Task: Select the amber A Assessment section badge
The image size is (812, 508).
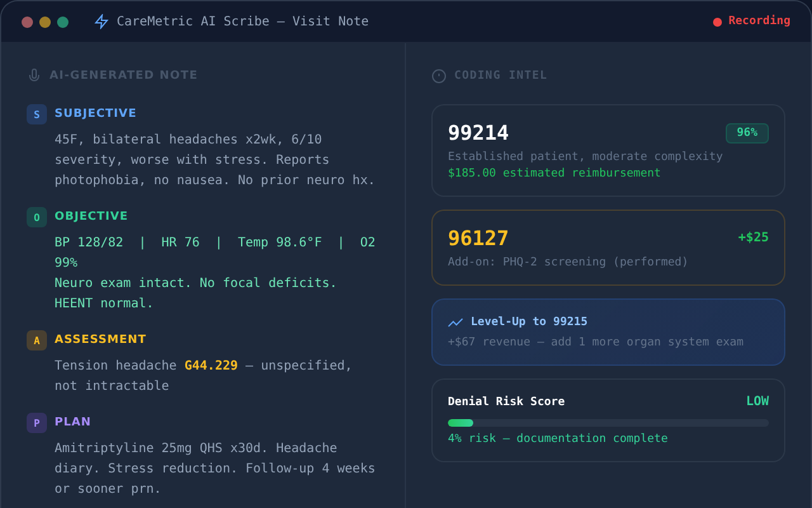Action: click(x=36, y=340)
